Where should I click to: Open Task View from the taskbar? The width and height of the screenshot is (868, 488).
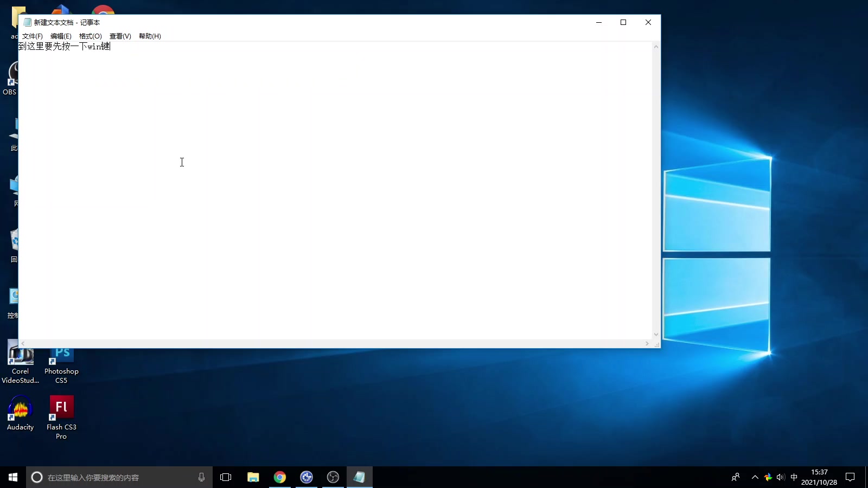pos(226,477)
